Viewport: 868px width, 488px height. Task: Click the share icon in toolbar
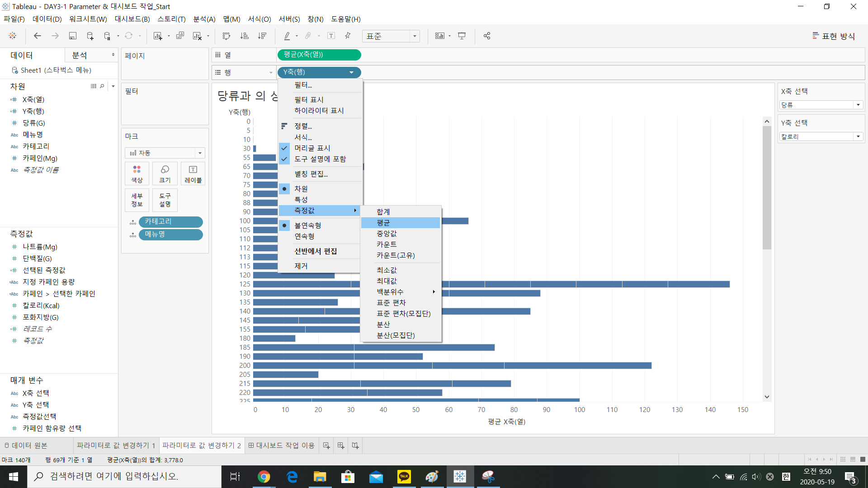pyautogui.click(x=487, y=36)
